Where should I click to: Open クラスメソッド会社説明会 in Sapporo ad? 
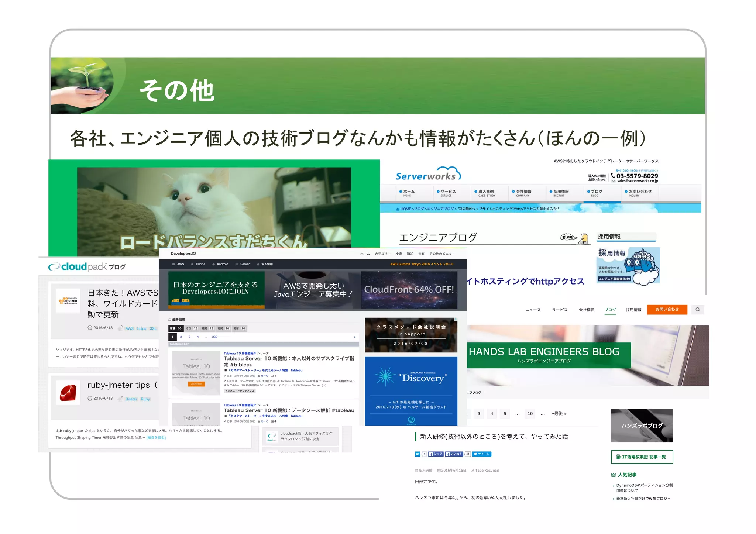(411, 335)
